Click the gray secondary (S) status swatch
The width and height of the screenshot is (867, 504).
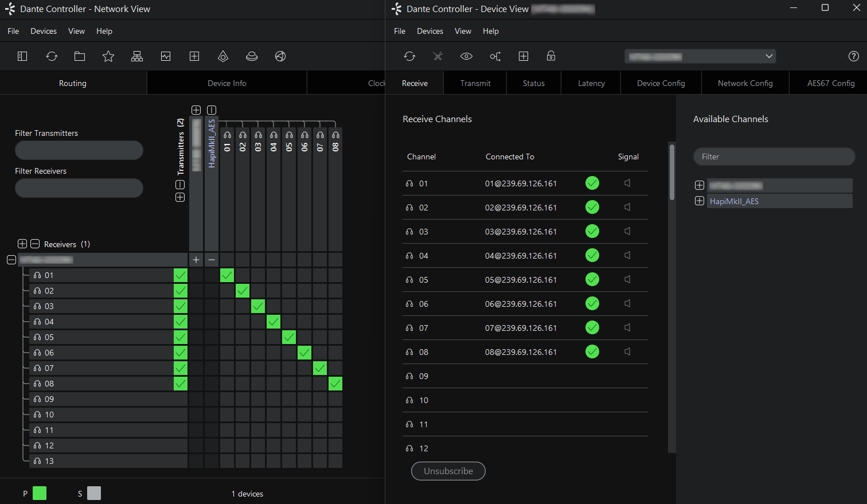coord(94,493)
